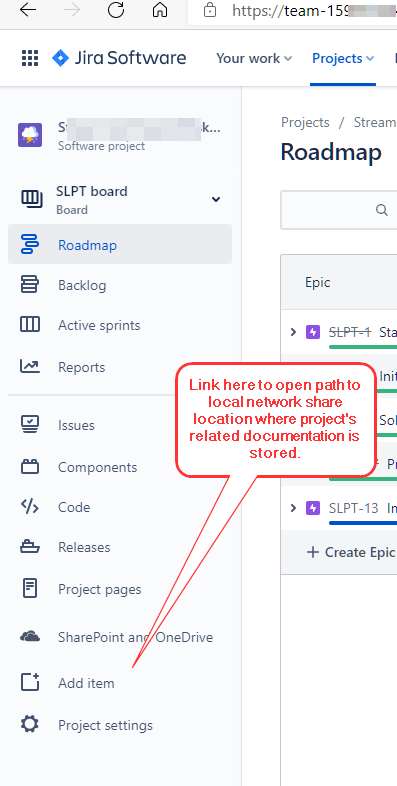The image size is (397, 786).
Task: Go to Active sprints
Action: pyautogui.click(x=120, y=325)
